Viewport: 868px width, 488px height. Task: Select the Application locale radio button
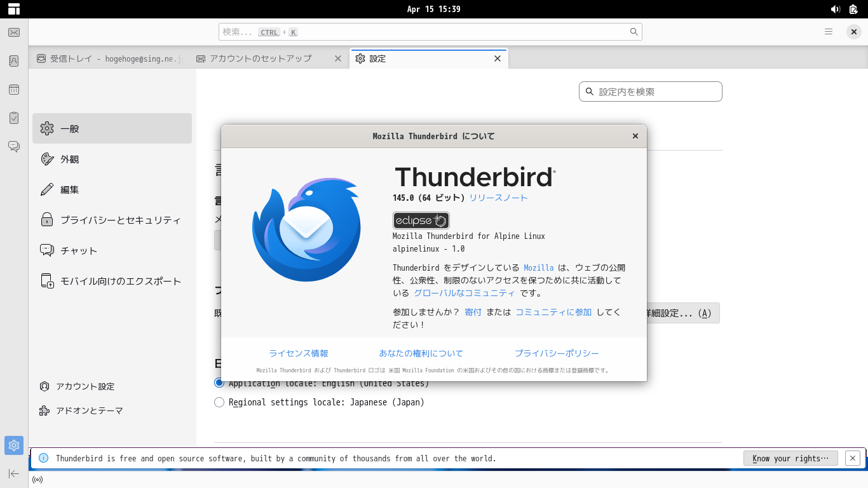(x=219, y=383)
